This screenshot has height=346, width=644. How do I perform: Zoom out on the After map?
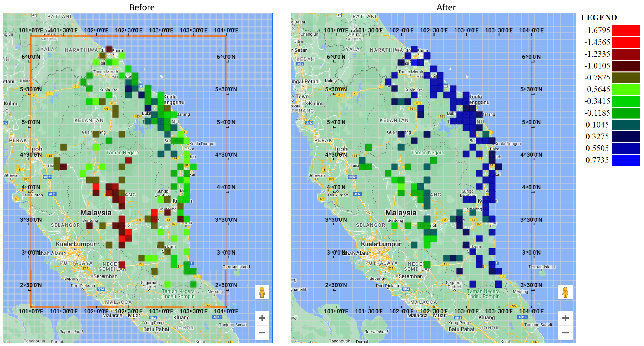tap(565, 333)
